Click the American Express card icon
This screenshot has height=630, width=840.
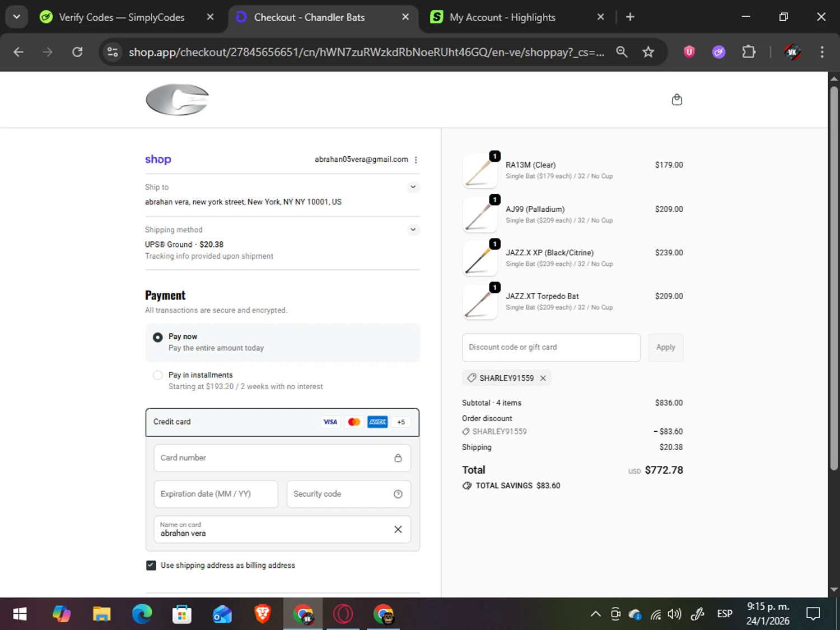point(377,422)
